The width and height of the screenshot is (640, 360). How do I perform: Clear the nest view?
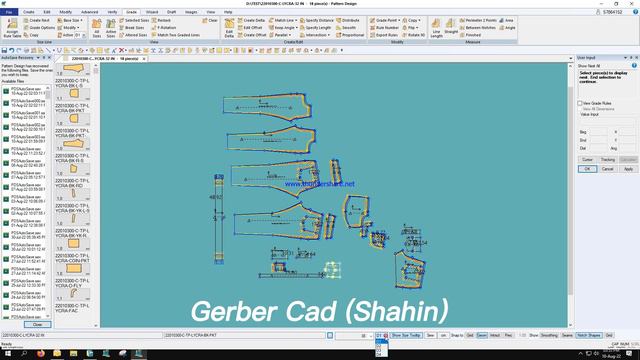pyautogui.click(x=210, y=20)
